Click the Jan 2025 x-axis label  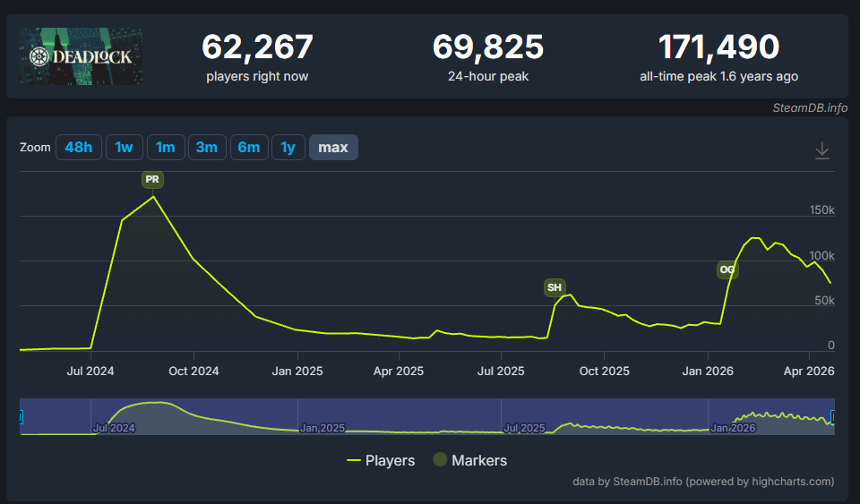click(x=297, y=371)
